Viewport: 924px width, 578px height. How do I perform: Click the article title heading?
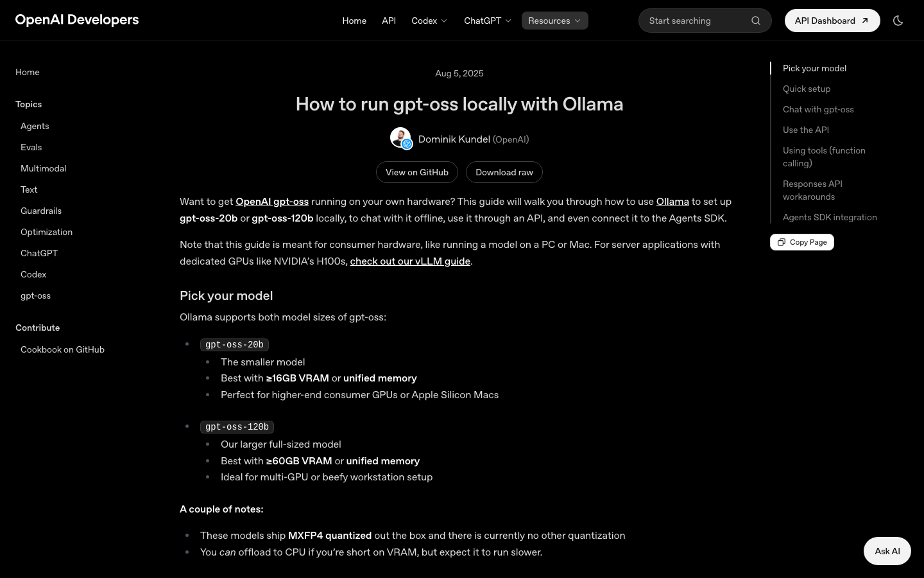(459, 104)
